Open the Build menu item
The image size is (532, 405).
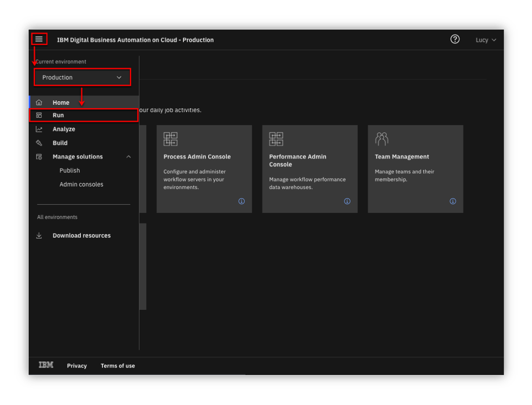click(x=84, y=143)
